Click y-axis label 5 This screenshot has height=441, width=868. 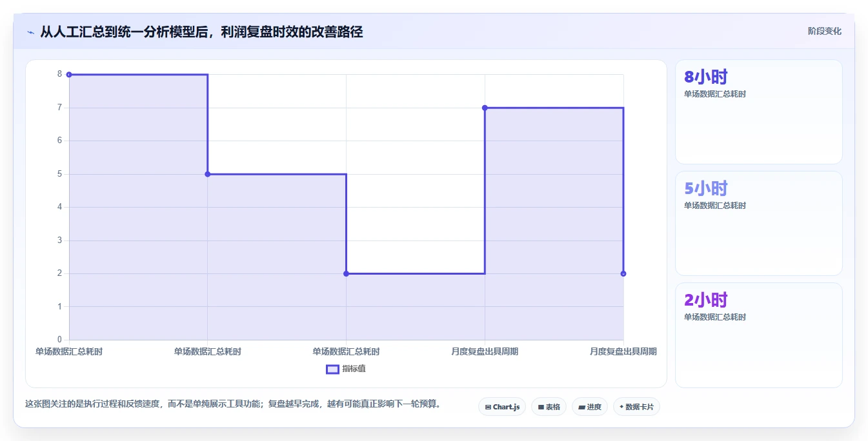coord(59,174)
